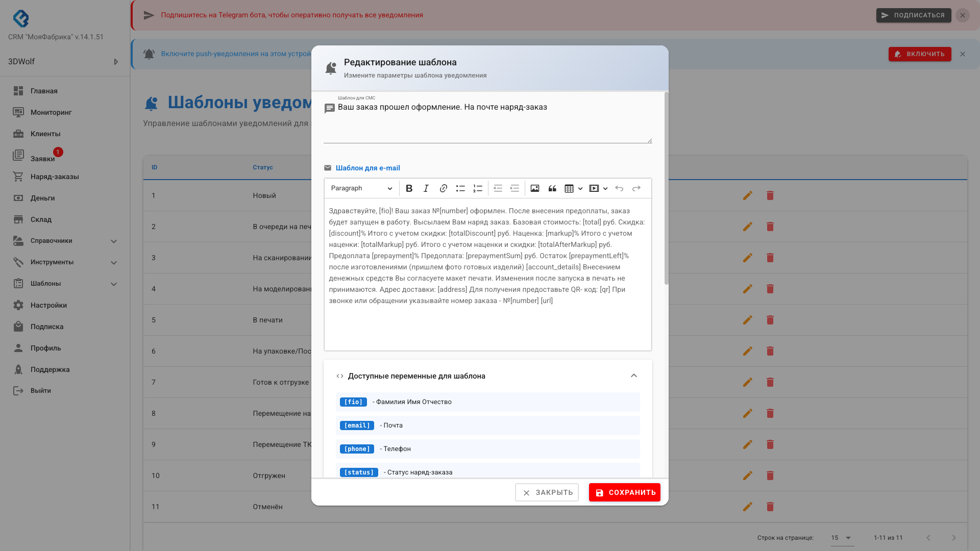Insert a link using the toolbar icon
Image resolution: width=980 pixels, height=551 pixels.
443,188
